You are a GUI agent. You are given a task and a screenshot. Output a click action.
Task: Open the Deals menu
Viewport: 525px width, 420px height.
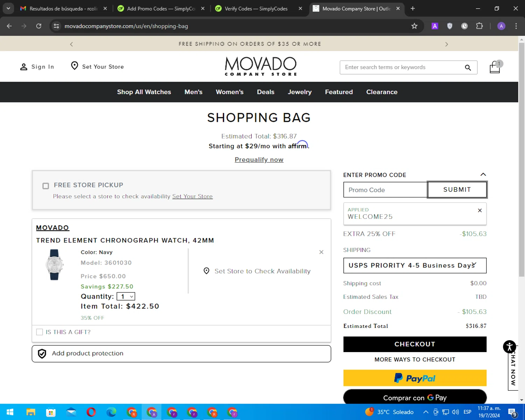click(x=266, y=92)
